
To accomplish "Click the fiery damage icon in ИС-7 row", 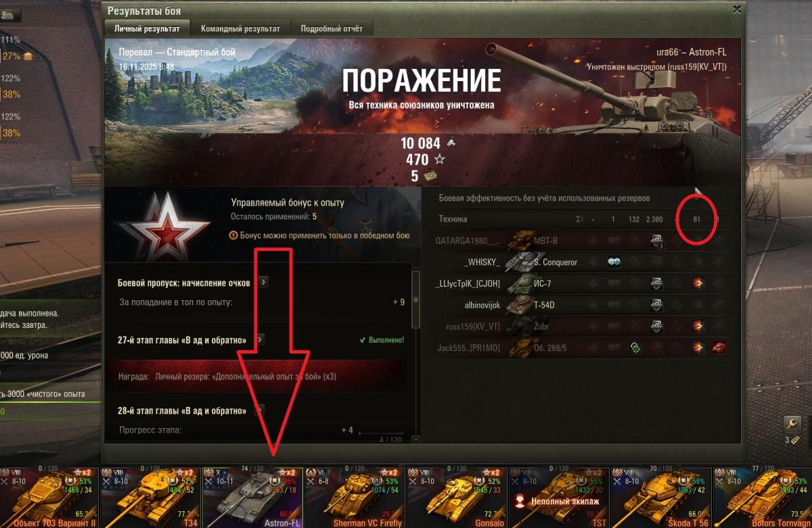I will pyautogui.click(x=698, y=284).
